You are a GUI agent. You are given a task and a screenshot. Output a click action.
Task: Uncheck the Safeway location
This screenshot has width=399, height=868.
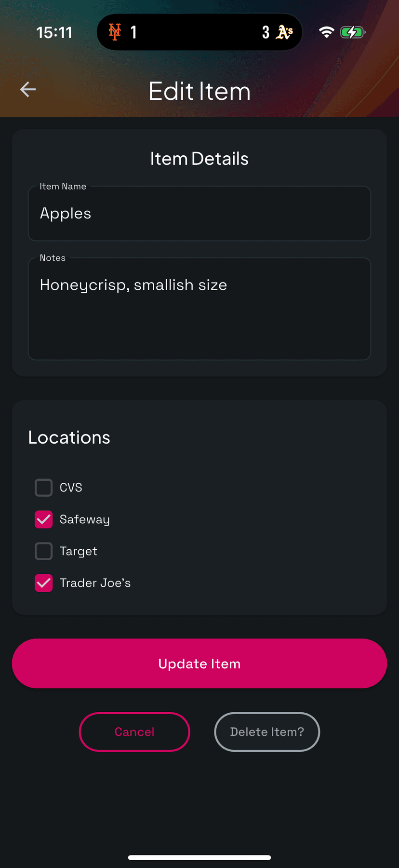43,519
